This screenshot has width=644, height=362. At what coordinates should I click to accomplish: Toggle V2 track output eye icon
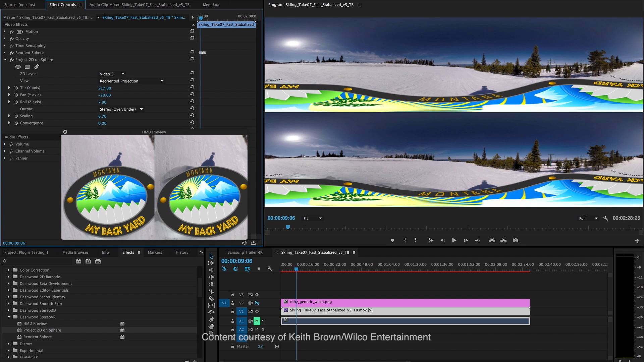[x=257, y=303]
